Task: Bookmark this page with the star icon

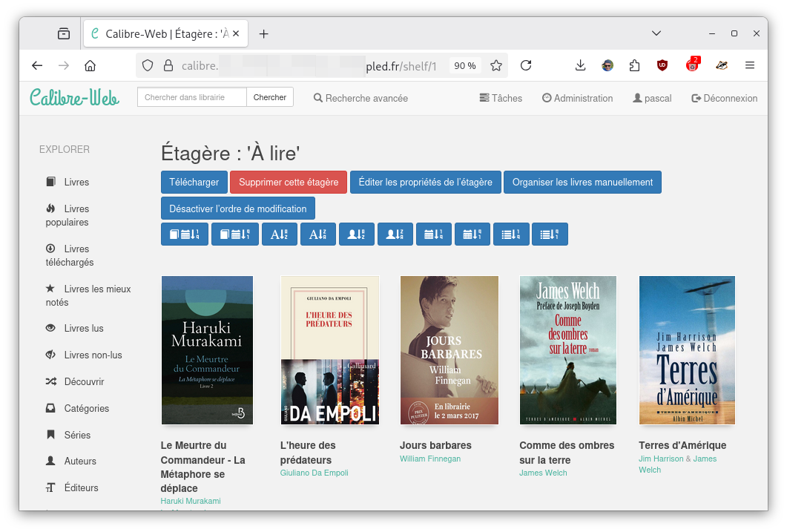Action: [x=496, y=66]
